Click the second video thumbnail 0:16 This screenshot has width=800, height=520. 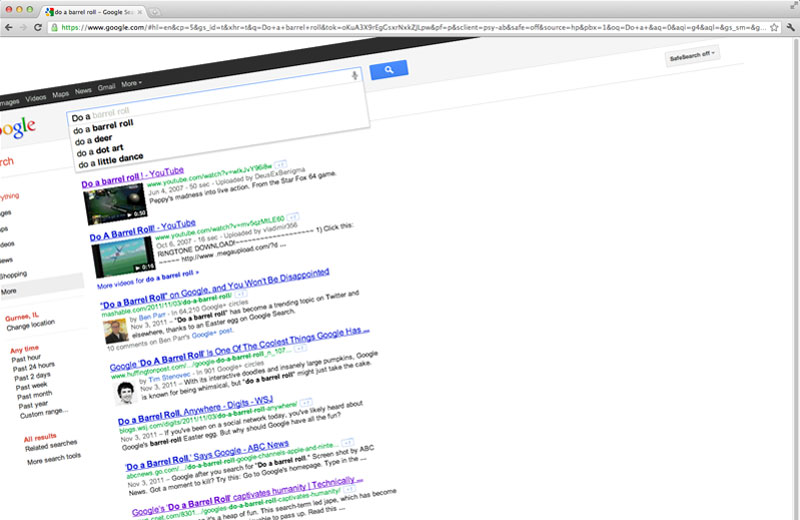tap(123, 258)
